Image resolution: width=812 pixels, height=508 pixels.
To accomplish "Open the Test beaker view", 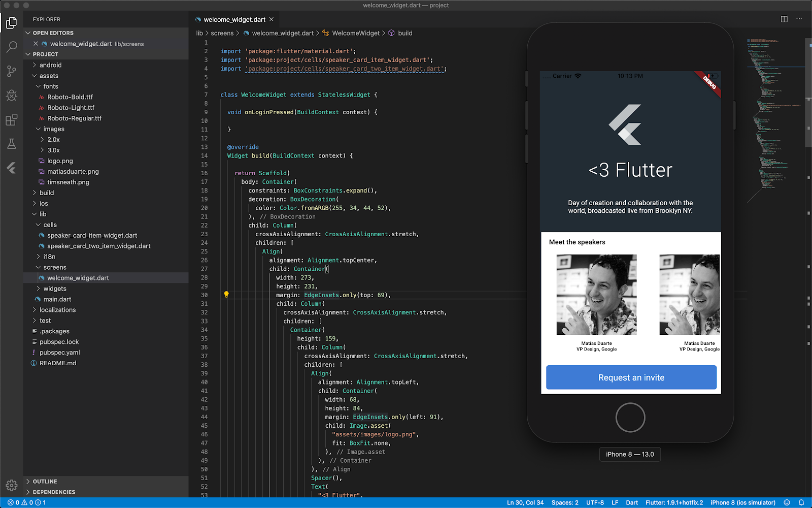I will [11, 144].
